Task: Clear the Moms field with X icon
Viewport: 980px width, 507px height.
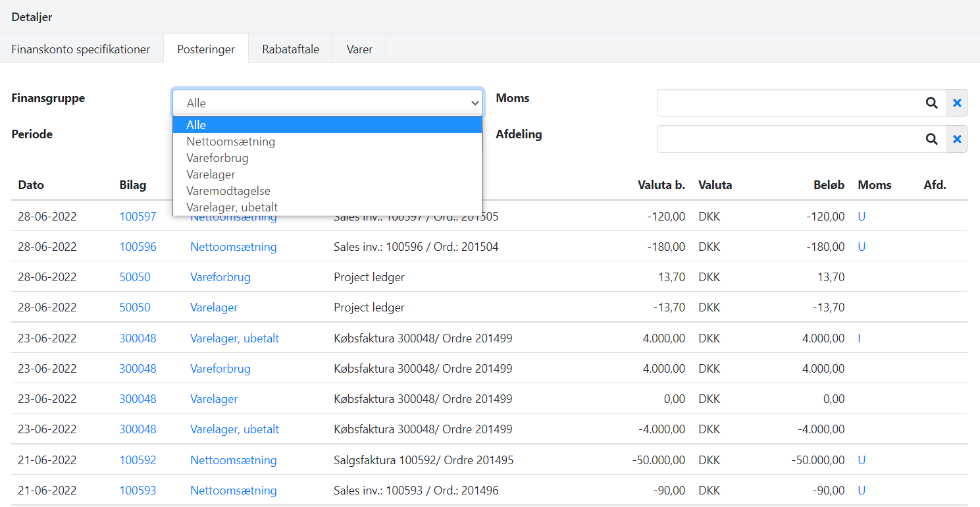Action: [x=957, y=103]
